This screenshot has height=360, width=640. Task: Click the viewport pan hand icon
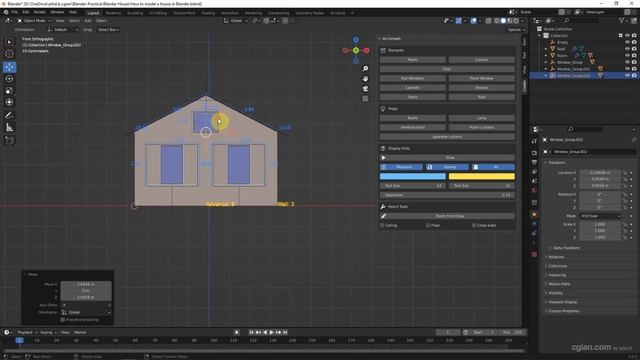coord(365,78)
